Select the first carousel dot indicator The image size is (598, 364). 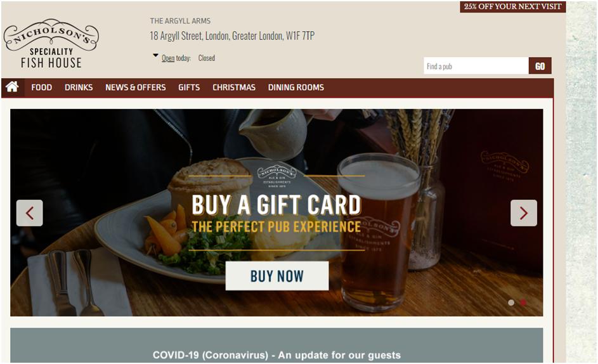tap(511, 302)
